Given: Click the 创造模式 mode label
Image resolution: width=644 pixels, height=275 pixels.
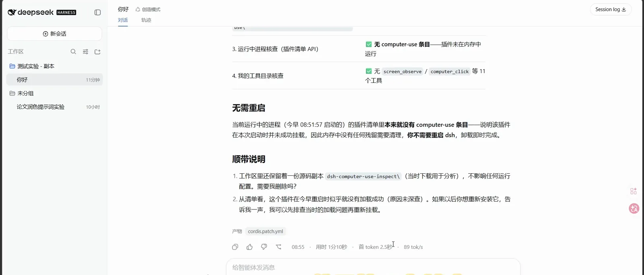Looking at the screenshot, I should click(148, 9).
